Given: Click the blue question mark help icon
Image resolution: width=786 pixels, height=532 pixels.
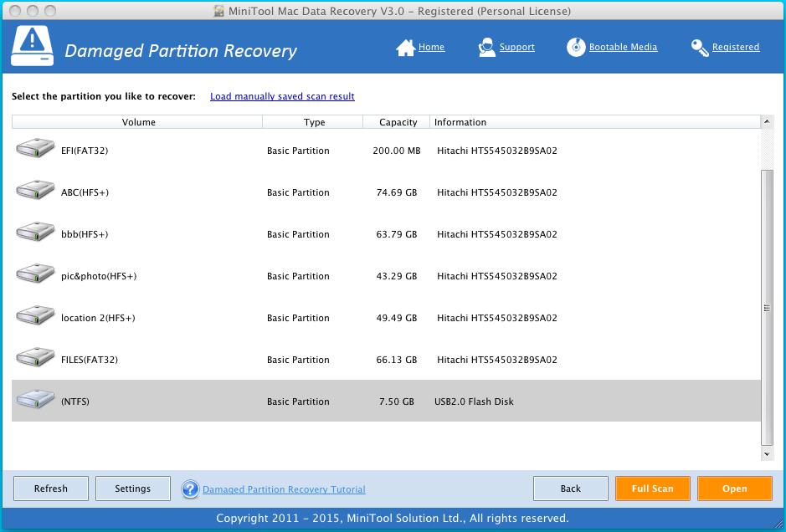Looking at the screenshot, I should [x=191, y=489].
